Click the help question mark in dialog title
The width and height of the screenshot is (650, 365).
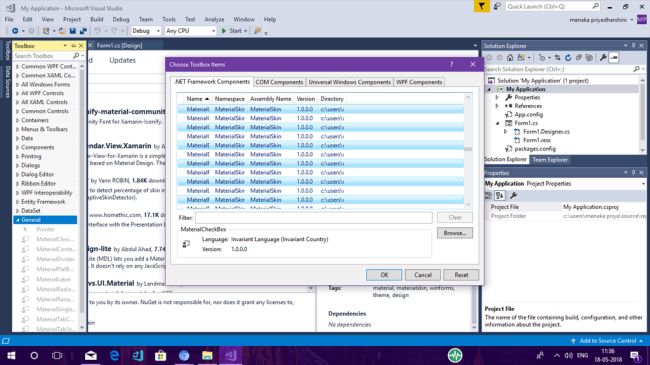click(x=451, y=64)
